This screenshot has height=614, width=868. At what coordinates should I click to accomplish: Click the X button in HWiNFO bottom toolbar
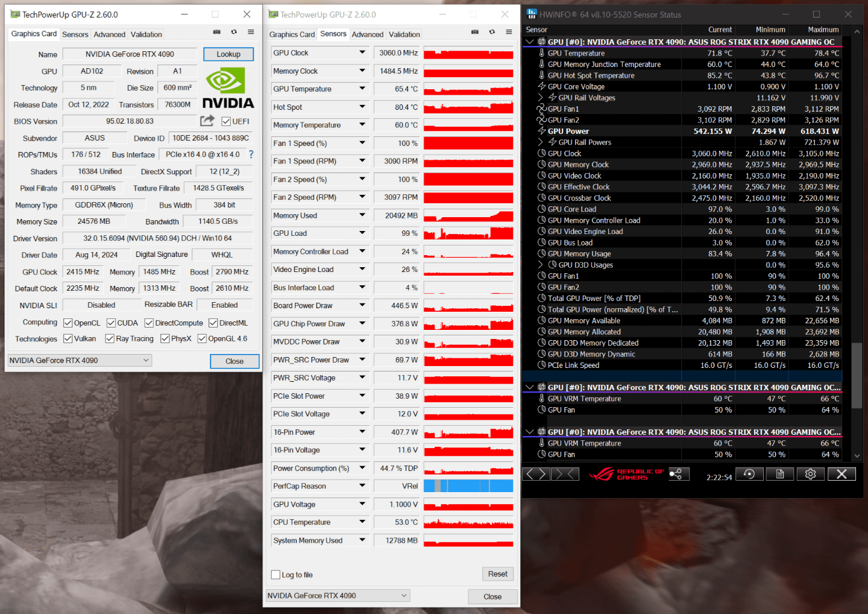pos(842,474)
